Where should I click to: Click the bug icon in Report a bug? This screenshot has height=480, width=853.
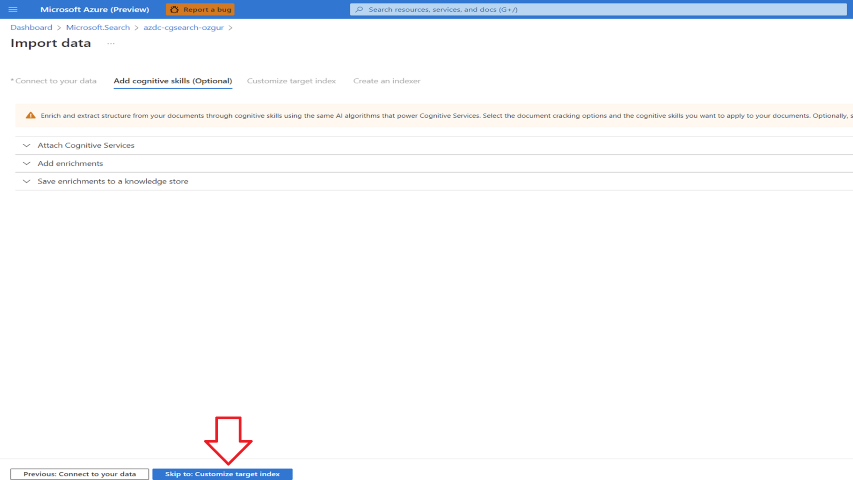tap(174, 9)
